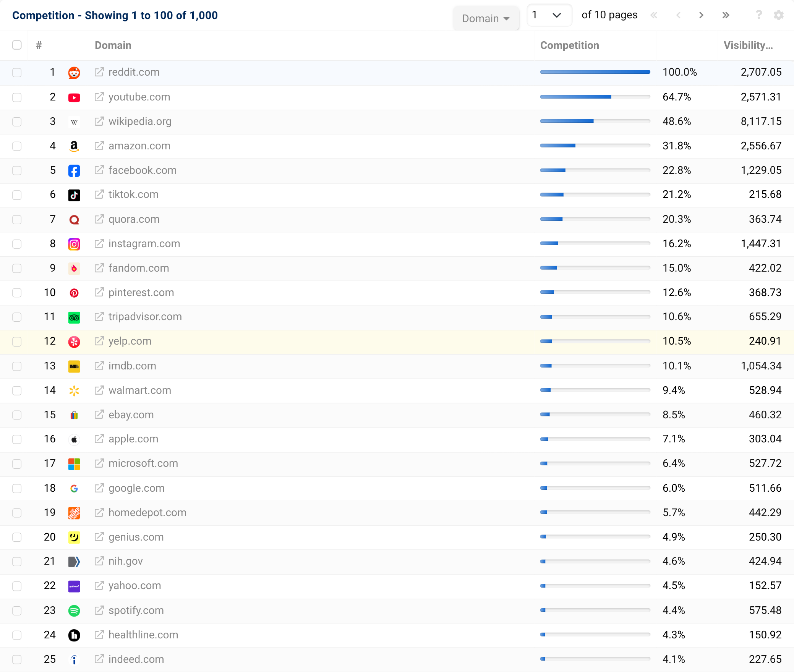Open the nih.gov domain link

[x=126, y=561]
